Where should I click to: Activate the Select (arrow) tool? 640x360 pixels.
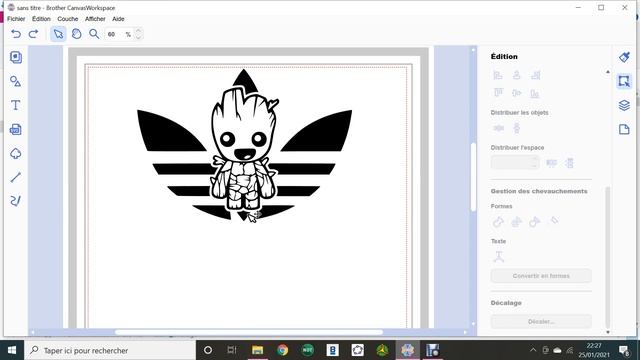tap(58, 34)
